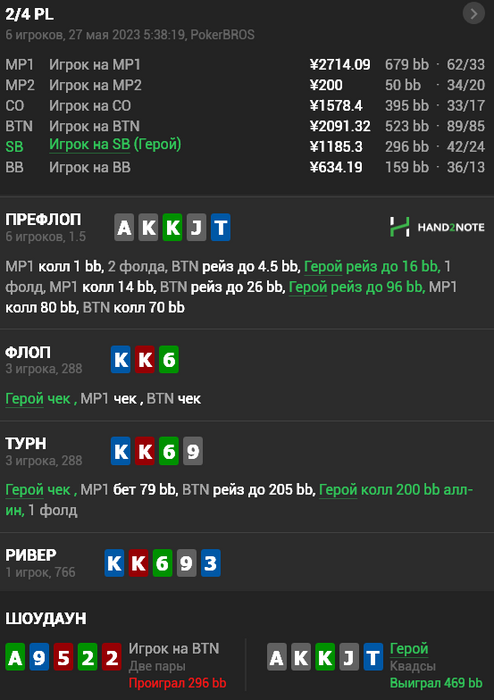Click the blue 3 river card
This screenshot has height=700, width=494.
[x=210, y=562]
